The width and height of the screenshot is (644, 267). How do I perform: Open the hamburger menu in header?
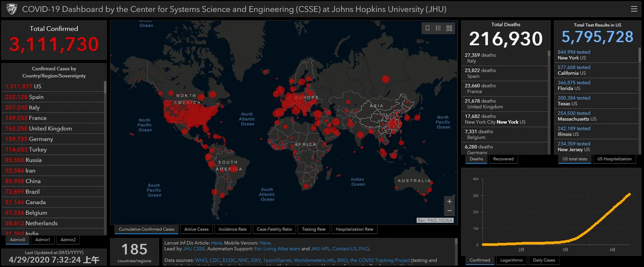click(x=634, y=9)
